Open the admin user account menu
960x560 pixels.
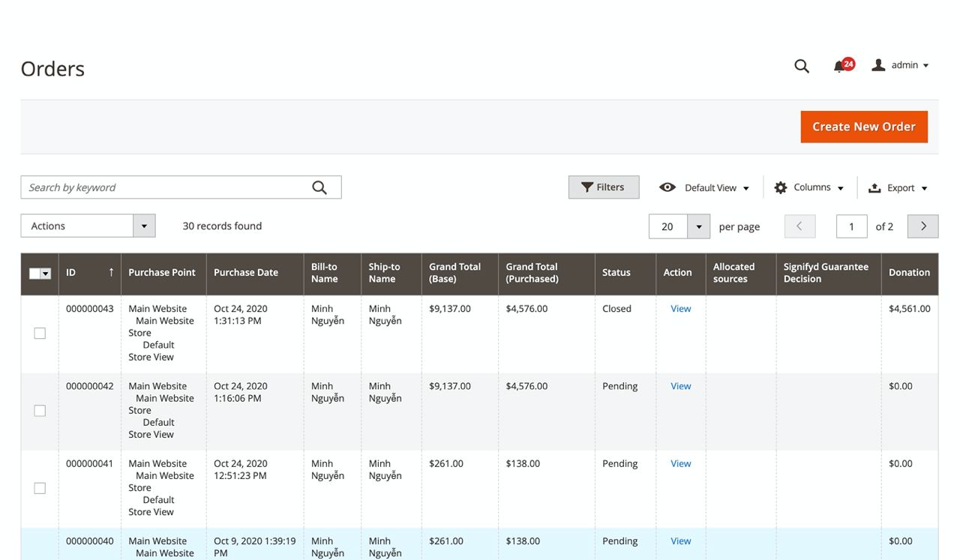[900, 65]
